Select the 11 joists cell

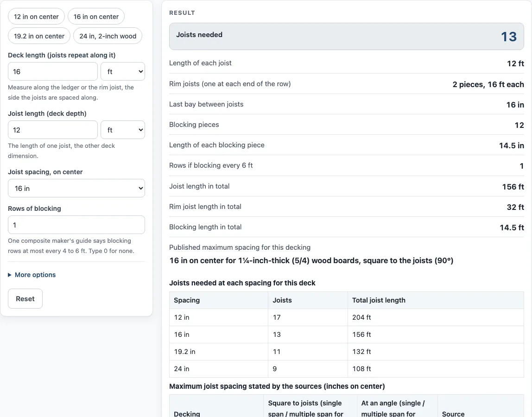tap(308, 352)
